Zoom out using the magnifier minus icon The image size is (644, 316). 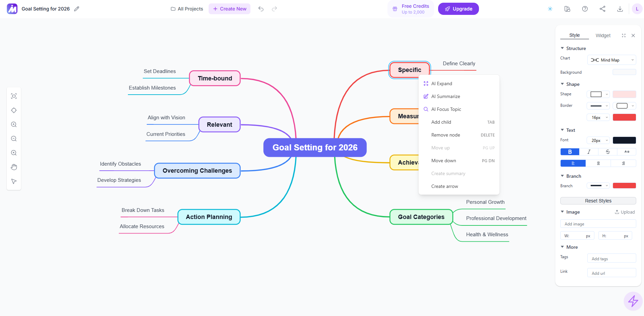[x=14, y=139]
